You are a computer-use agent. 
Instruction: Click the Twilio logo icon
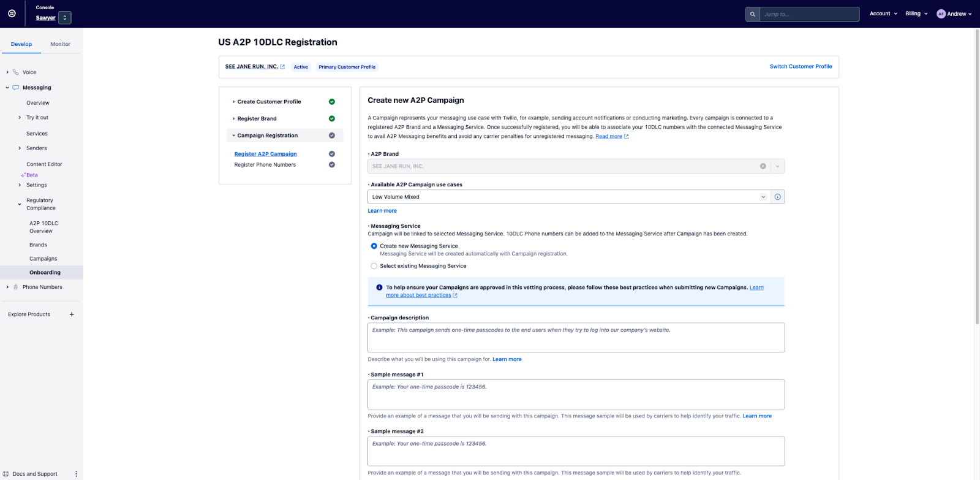point(12,13)
